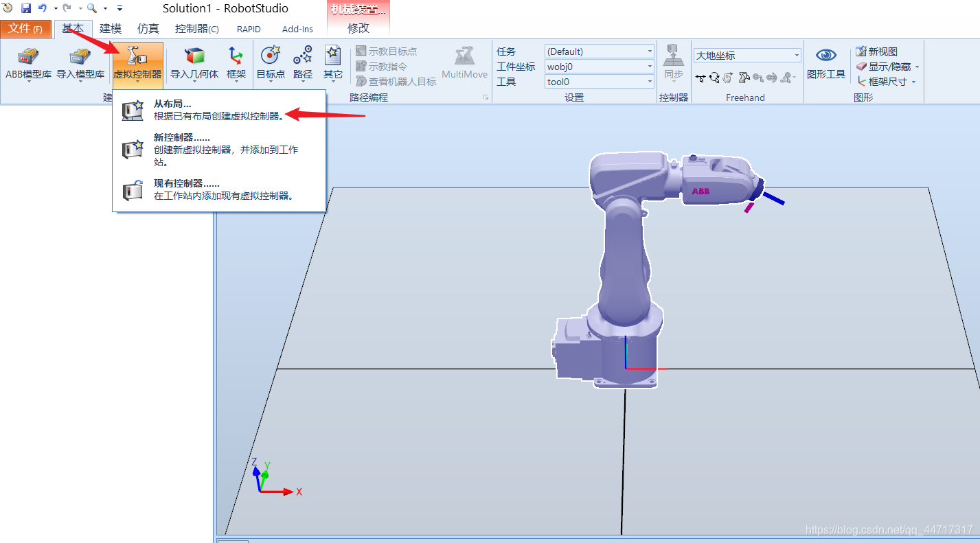This screenshot has width=980, height=543.
Task: Switch to the Add-Ins tab
Action: pyautogui.click(x=297, y=29)
